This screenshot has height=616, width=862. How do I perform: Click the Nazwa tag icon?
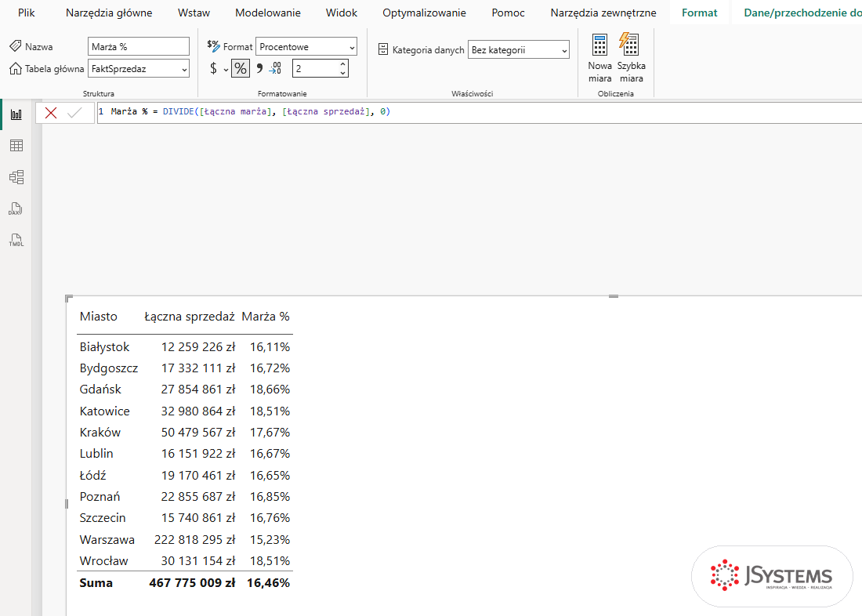click(16, 46)
